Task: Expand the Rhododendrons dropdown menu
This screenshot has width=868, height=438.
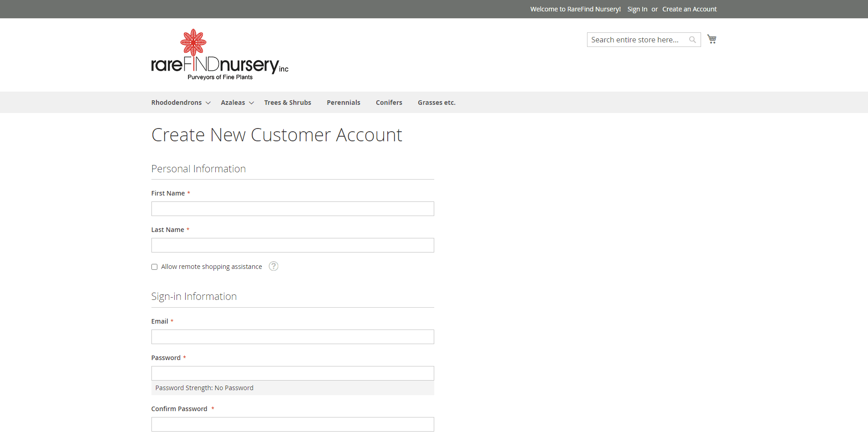Action: pyautogui.click(x=181, y=103)
